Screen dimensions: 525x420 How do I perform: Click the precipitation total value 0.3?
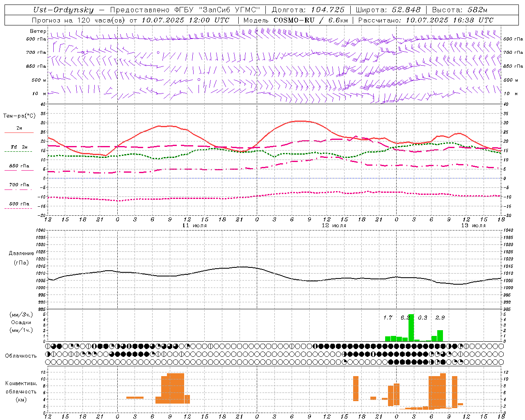pos(422,318)
